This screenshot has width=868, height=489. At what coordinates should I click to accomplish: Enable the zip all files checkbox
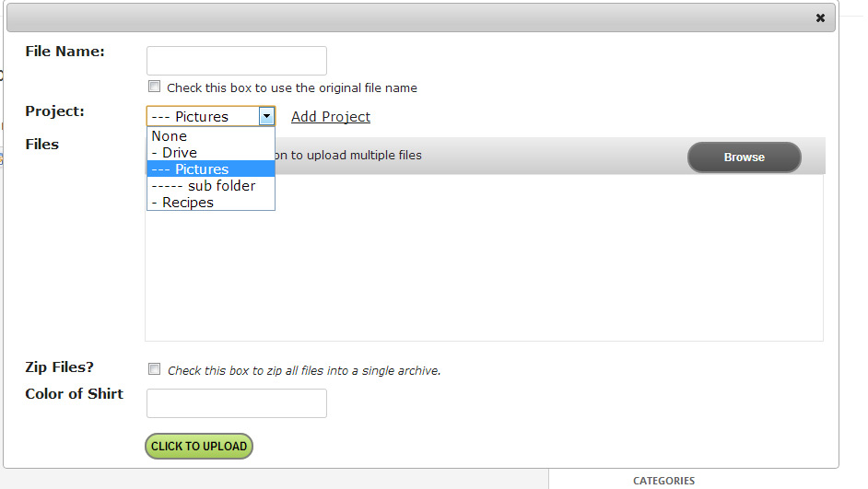(154, 369)
